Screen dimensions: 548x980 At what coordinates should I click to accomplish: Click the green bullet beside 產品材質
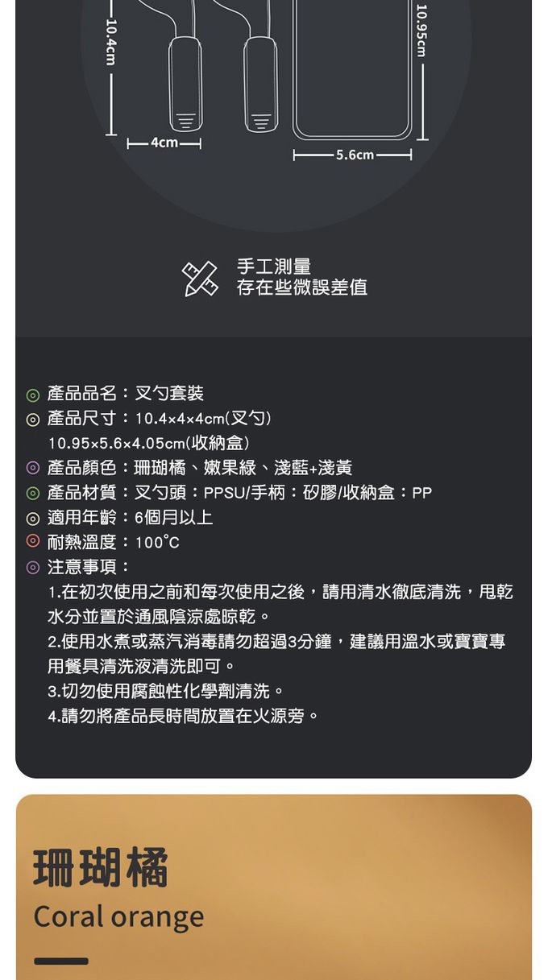point(32,493)
